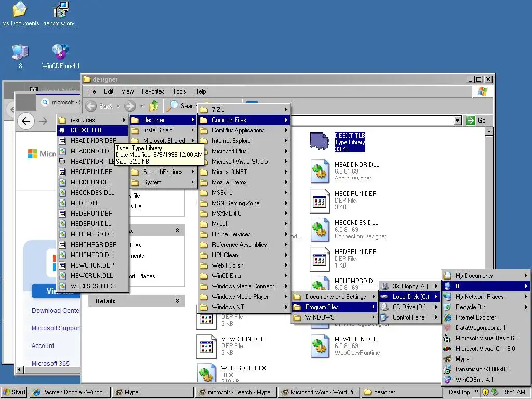Click the Up folder toolbar icon
The image size is (532, 399).
(154, 106)
